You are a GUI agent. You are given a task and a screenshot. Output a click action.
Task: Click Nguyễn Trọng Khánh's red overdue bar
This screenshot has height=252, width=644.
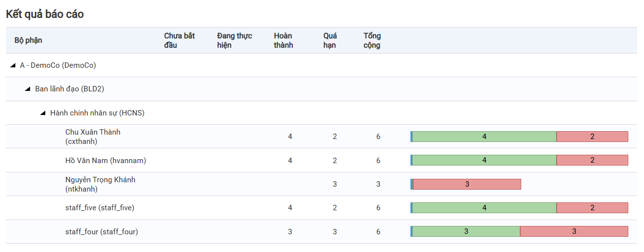467,184
